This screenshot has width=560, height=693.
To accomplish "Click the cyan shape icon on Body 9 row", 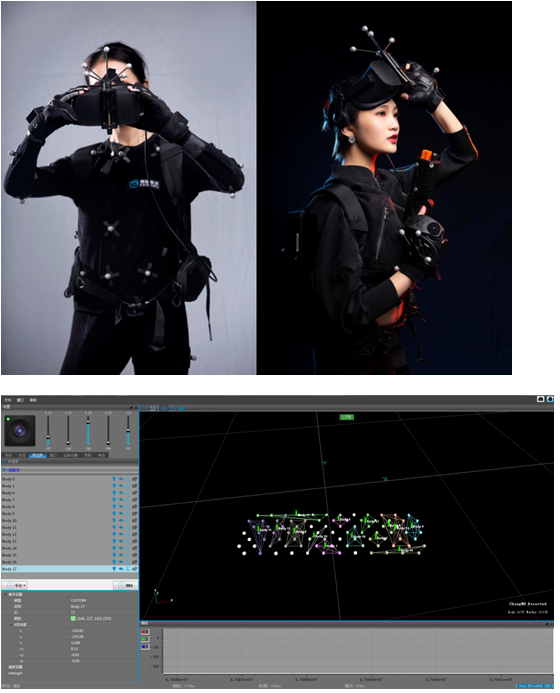I will (128, 514).
